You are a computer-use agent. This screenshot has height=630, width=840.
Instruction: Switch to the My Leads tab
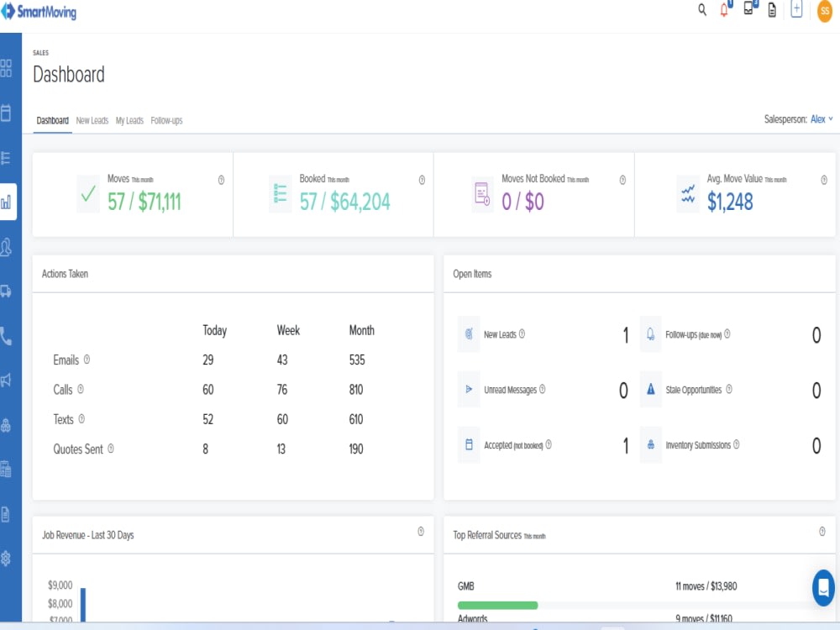coord(129,120)
